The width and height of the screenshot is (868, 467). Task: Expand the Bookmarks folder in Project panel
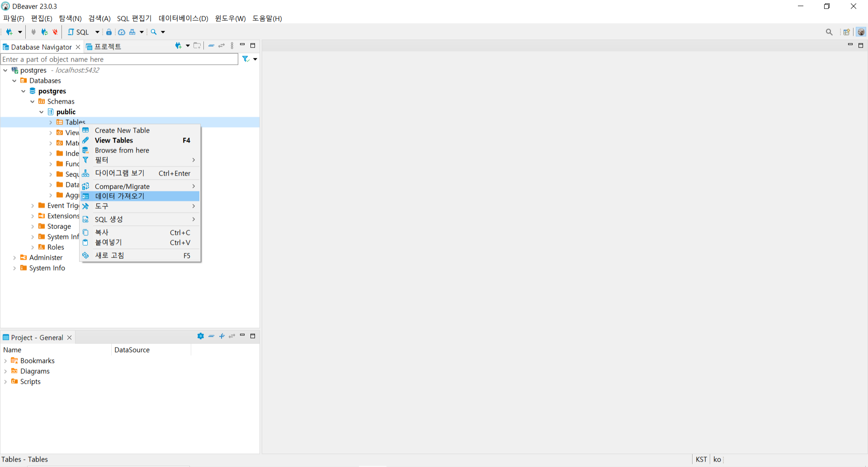5,361
